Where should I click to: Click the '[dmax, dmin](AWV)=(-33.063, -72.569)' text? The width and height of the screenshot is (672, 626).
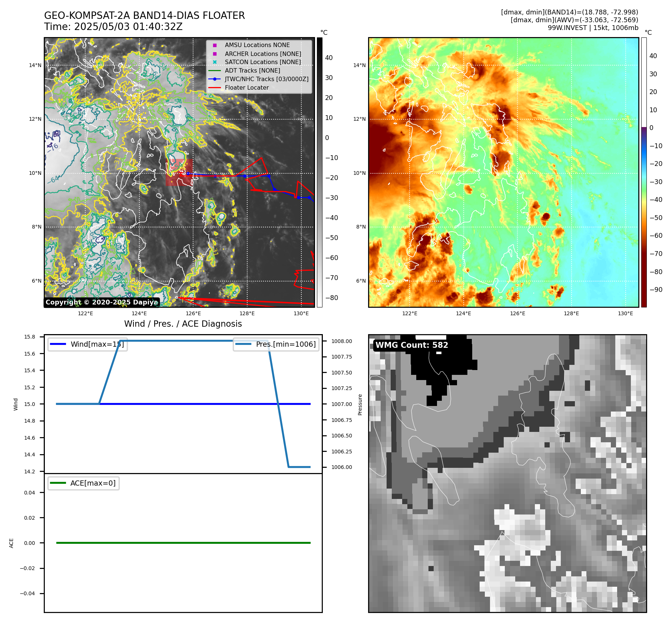point(575,20)
